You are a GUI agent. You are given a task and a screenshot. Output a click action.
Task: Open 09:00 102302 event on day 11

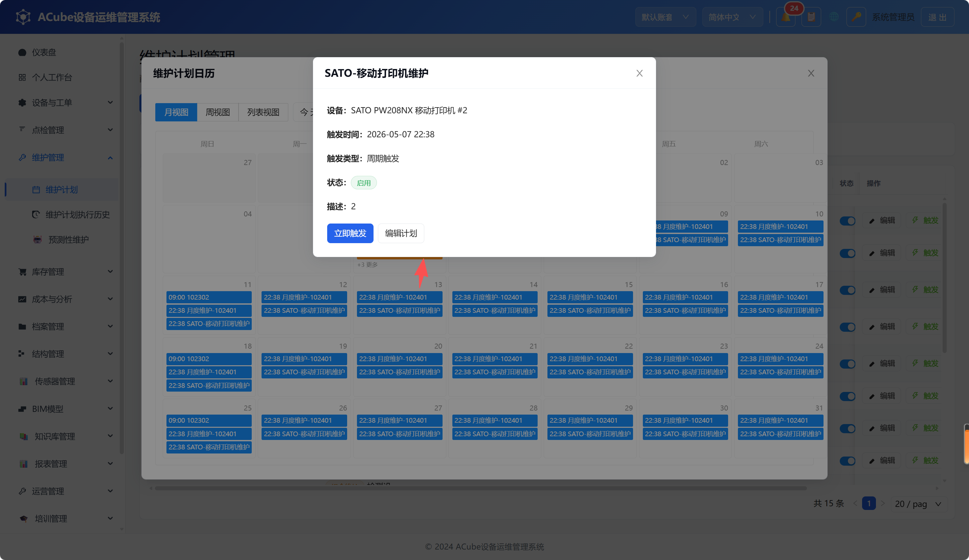[209, 297]
